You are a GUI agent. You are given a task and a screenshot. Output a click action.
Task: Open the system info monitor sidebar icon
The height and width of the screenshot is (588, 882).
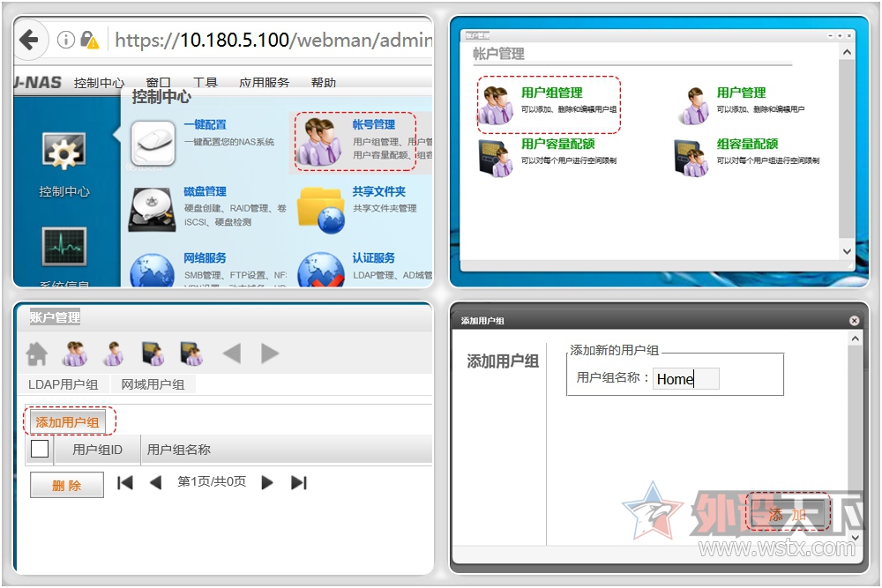point(64,246)
